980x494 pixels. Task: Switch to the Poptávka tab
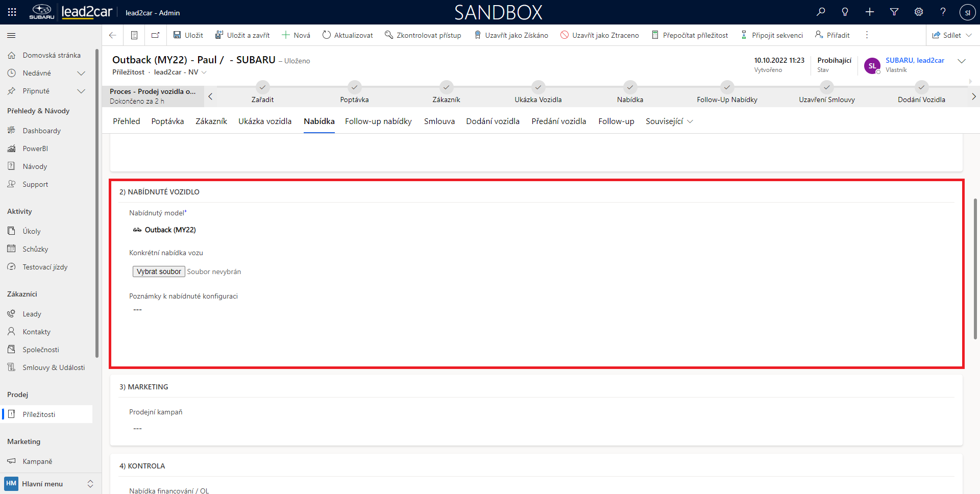[167, 121]
